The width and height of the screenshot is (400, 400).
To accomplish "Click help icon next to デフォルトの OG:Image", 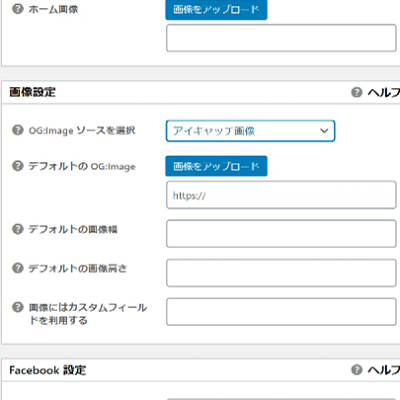I will pyautogui.click(x=18, y=166).
